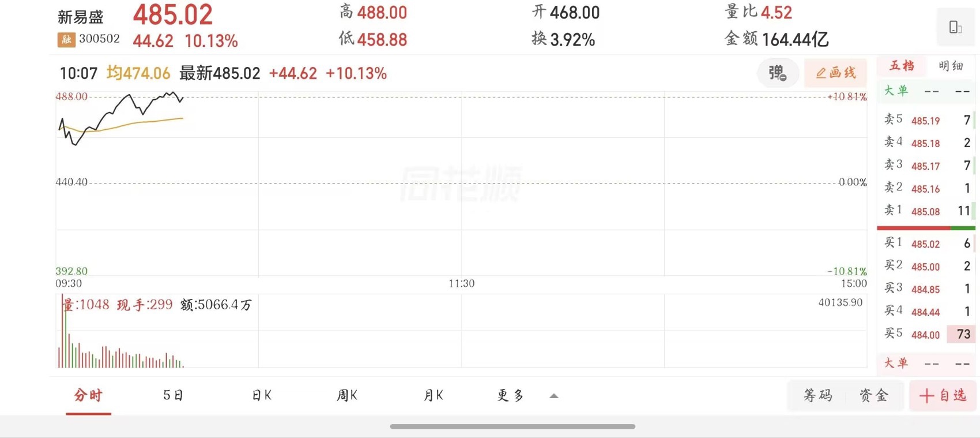Tap the red-green buy/sell ratio bar

[x=926, y=228]
